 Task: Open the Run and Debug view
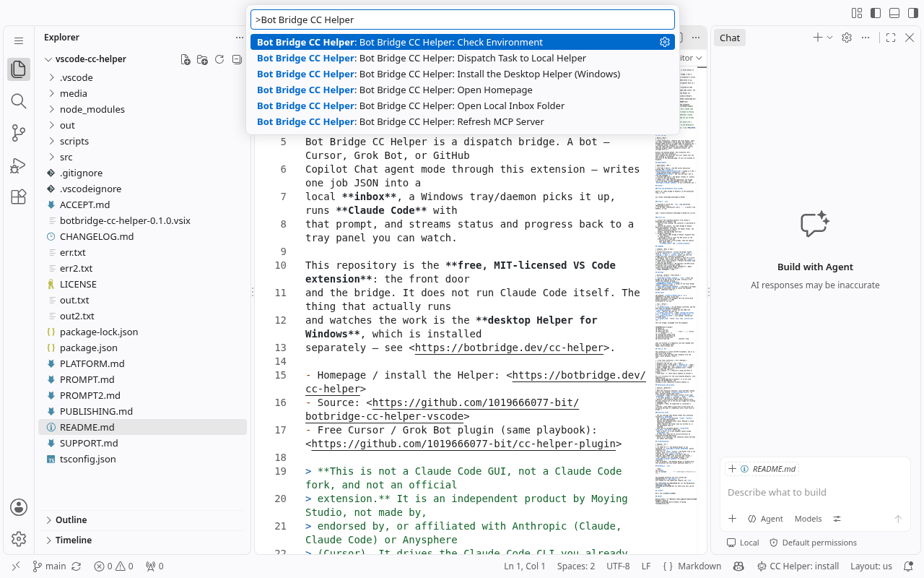[19, 165]
